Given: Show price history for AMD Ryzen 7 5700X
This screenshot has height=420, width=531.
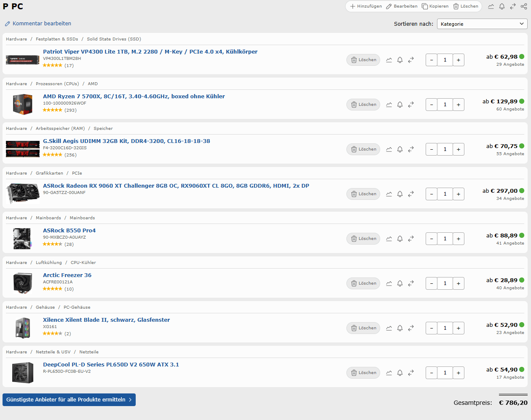Looking at the screenshot, I should tap(389, 105).
